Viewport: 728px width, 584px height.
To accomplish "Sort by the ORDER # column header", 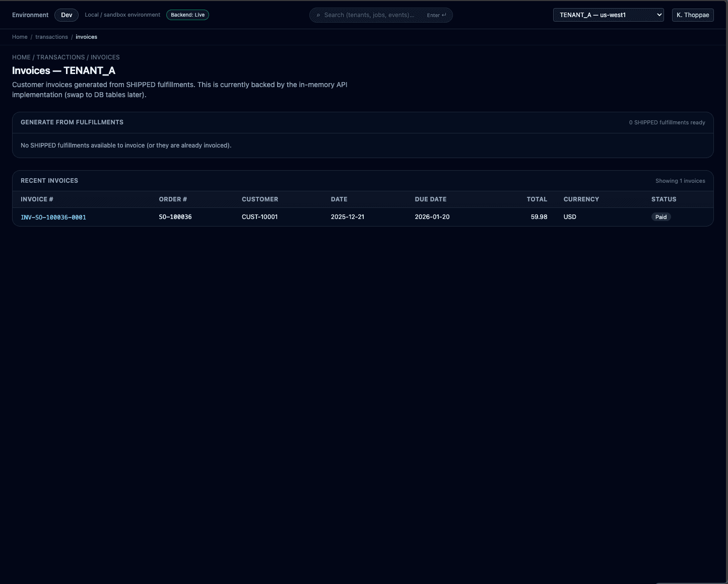I will (x=173, y=199).
